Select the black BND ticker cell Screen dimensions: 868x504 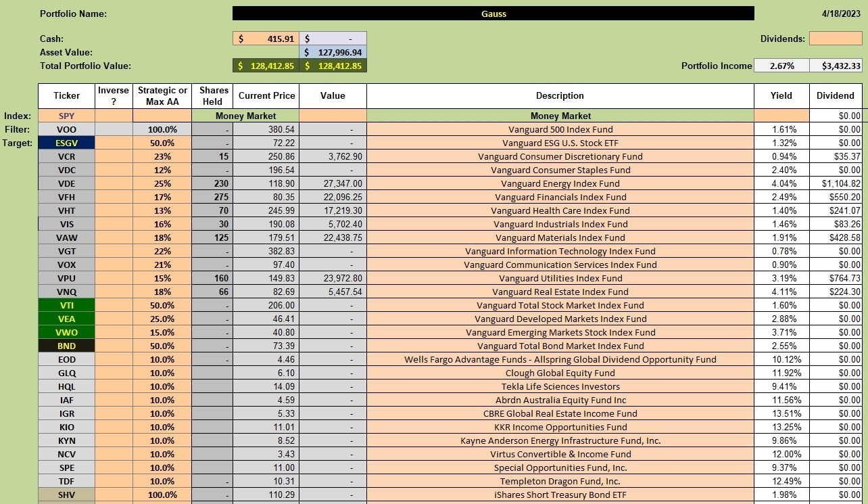pyautogui.click(x=66, y=346)
